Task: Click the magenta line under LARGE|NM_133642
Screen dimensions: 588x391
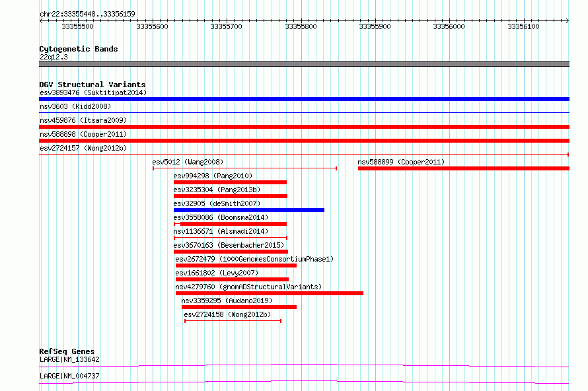Action: click(x=304, y=365)
